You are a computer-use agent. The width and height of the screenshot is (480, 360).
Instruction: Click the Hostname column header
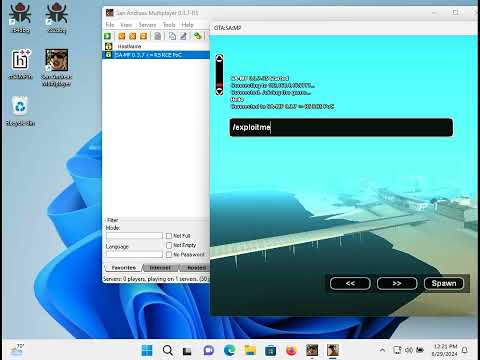point(129,46)
